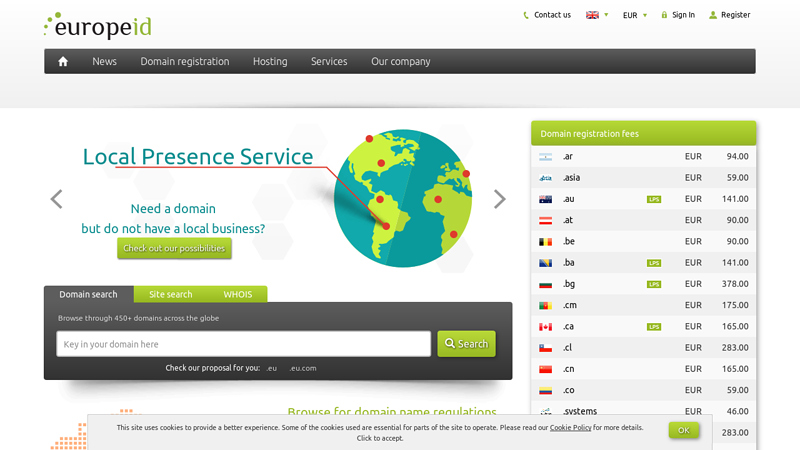Click the Bulgaria flag icon for .bg
This screenshot has height=450, width=800.
[x=545, y=285]
